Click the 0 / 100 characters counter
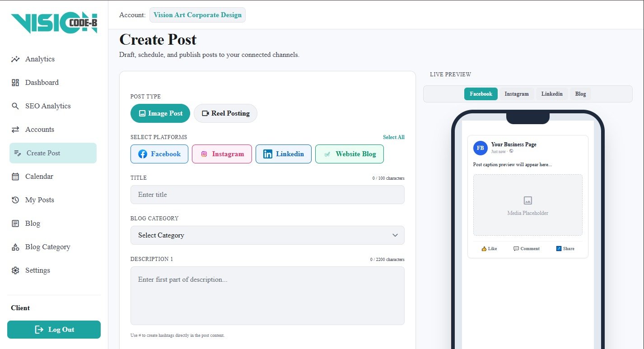The width and height of the screenshot is (644, 349). pos(388,178)
